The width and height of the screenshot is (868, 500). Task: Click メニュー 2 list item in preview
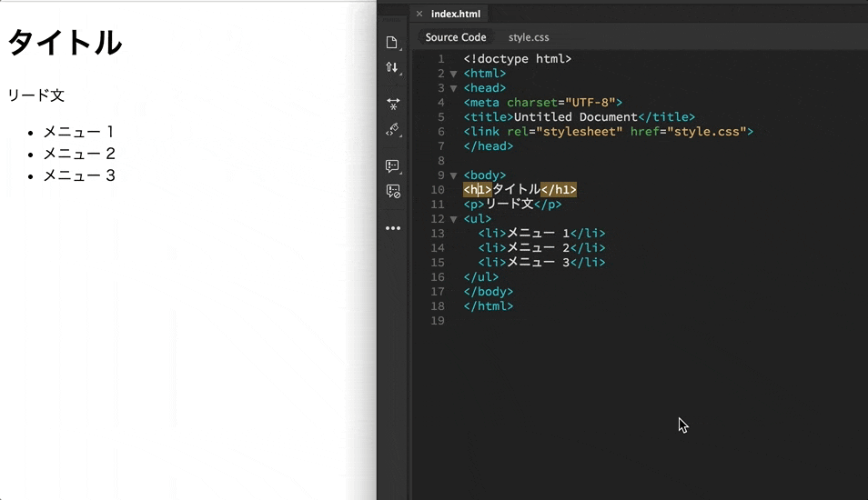click(x=79, y=154)
